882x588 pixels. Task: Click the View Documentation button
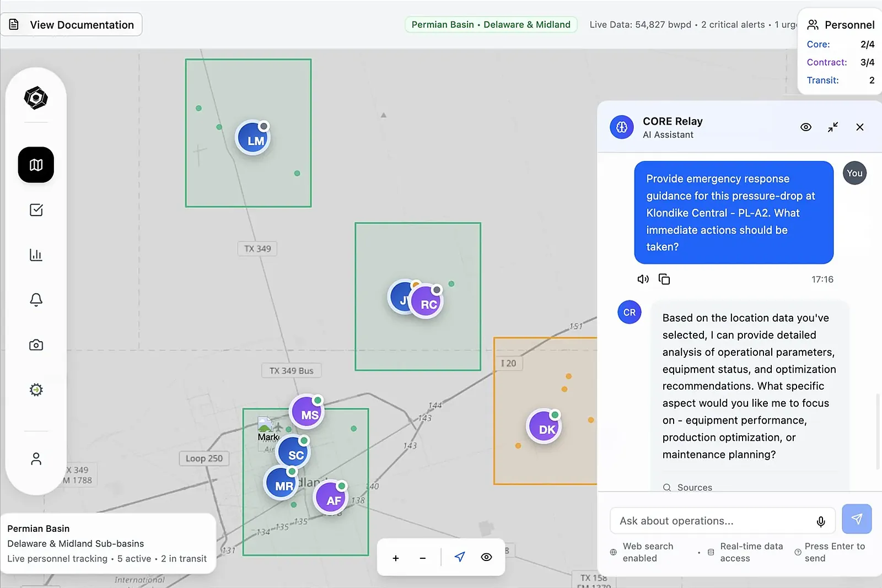click(x=72, y=25)
